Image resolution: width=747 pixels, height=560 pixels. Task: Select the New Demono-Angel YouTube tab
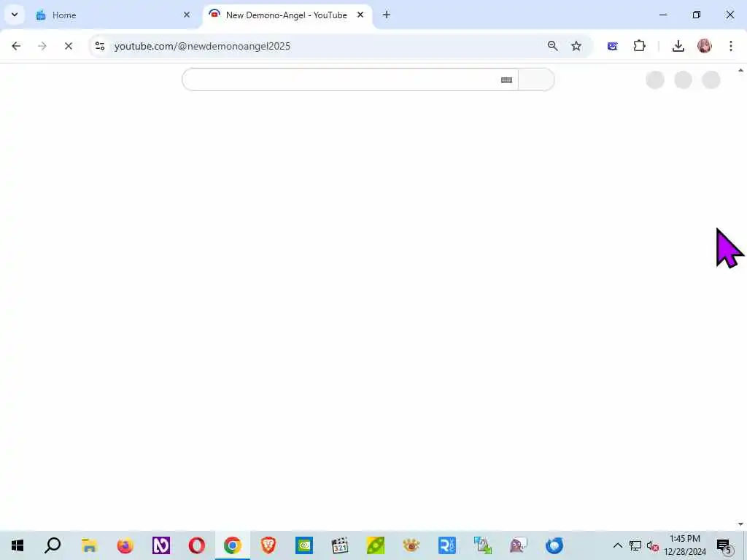(x=286, y=15)
